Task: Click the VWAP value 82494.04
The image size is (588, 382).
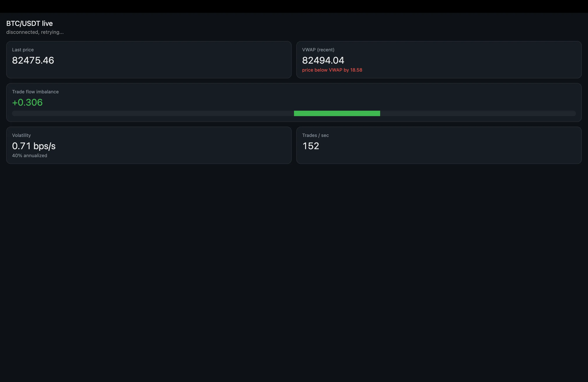Action: [x=323, y=60]
